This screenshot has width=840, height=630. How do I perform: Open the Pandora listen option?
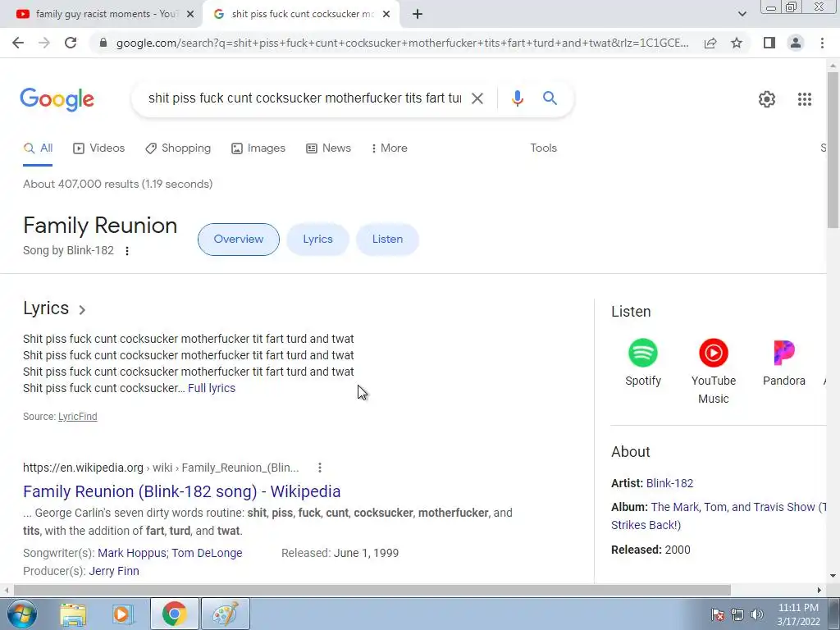click(783, 363)
